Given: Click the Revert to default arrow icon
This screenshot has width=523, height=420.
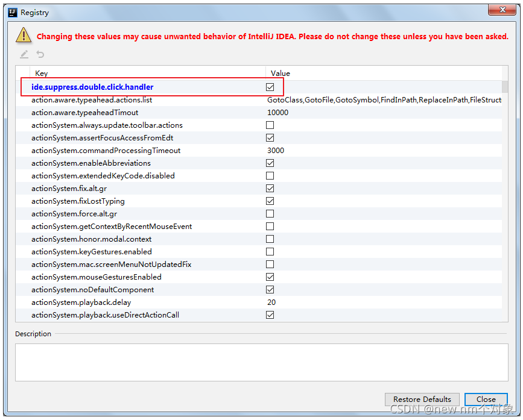Looking at the screenshot, I should (40, 54).
